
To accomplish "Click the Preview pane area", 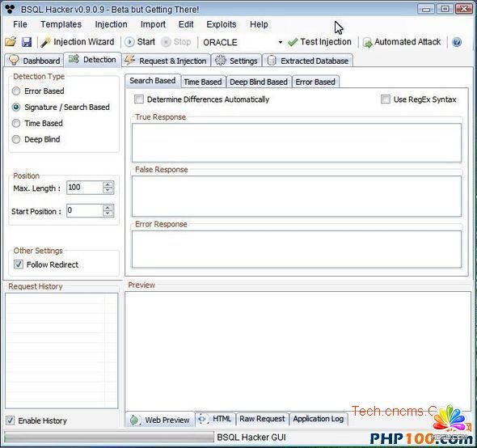I will click(x=298, y=352).
